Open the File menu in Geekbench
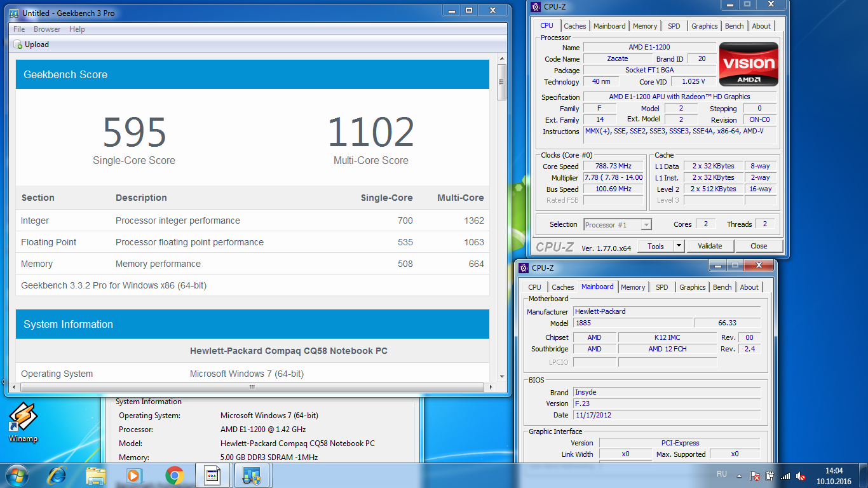This screenshot has height=488, width=868. tap(19, 29)
